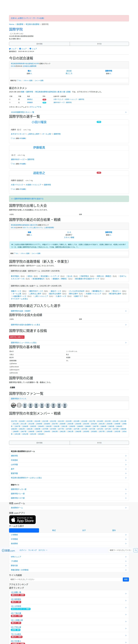Open the 1950年 year link

coord(41,434)
